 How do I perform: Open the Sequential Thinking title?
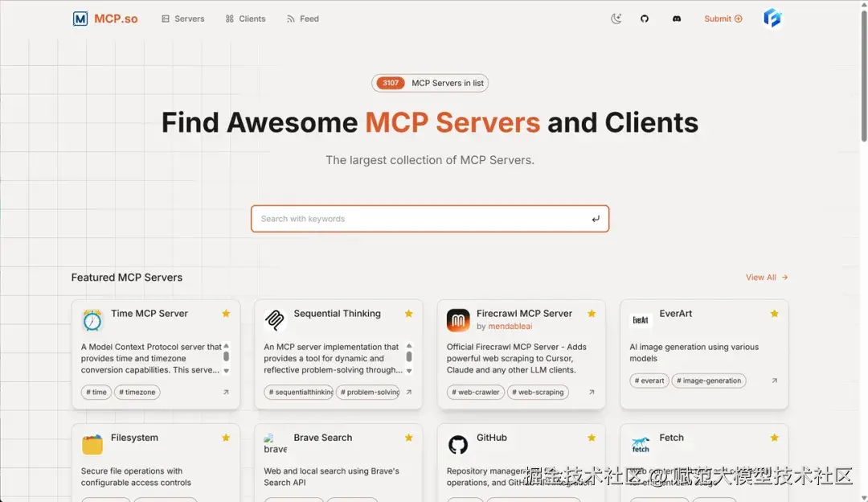click(x=337, y=314)
